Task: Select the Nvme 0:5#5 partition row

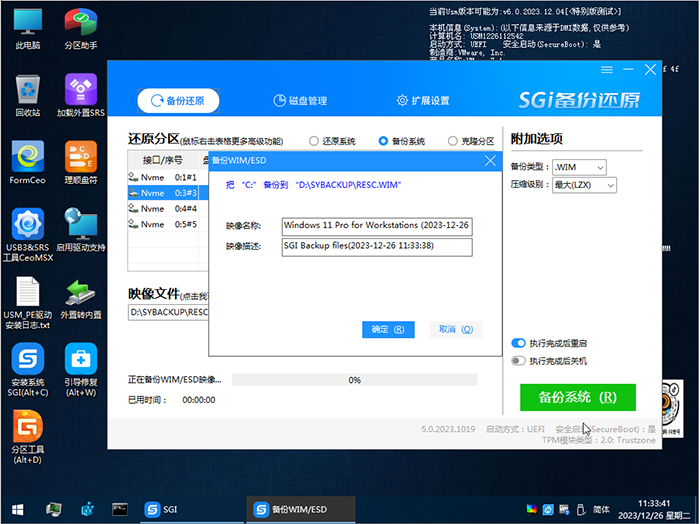Action: click(168, 224)
